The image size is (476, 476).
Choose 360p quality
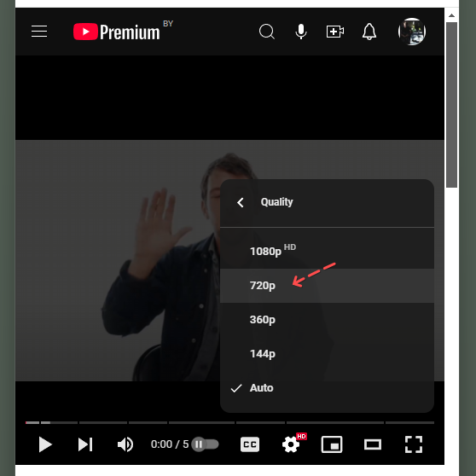click(x=327, y=320)
